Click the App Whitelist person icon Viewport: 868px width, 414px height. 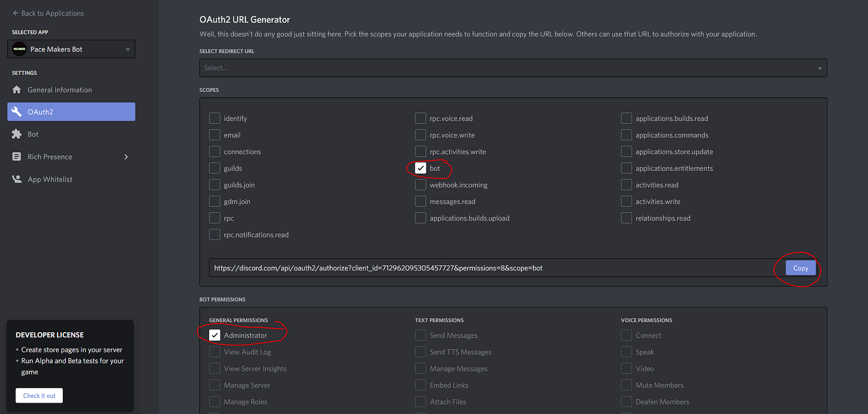(17, 179)
